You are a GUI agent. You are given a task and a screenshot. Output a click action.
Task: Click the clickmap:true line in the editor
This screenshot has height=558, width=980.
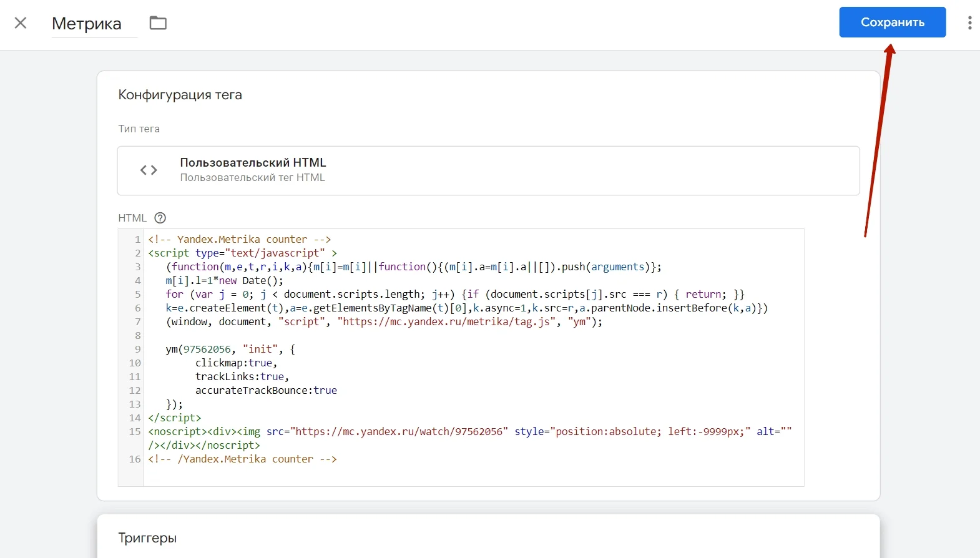[x=236, y=363]
